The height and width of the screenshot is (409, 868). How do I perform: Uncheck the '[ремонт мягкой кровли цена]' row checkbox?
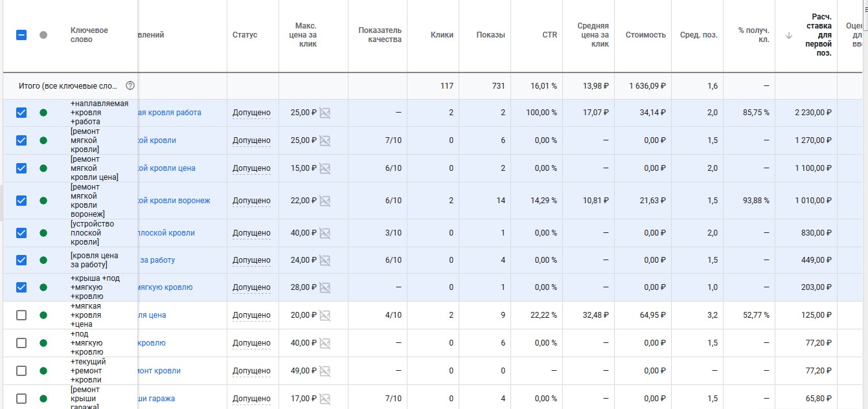click(x=21, y=168)
